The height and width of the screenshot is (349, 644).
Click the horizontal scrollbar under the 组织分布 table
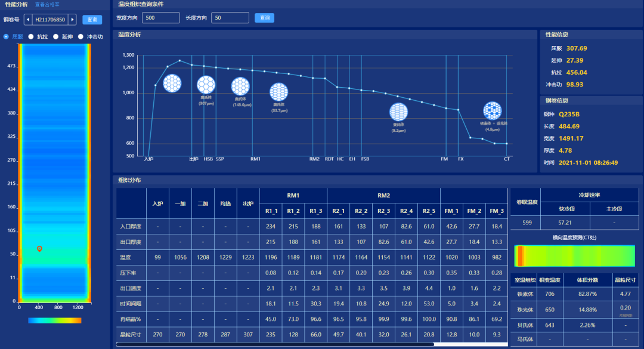(274, 344)
